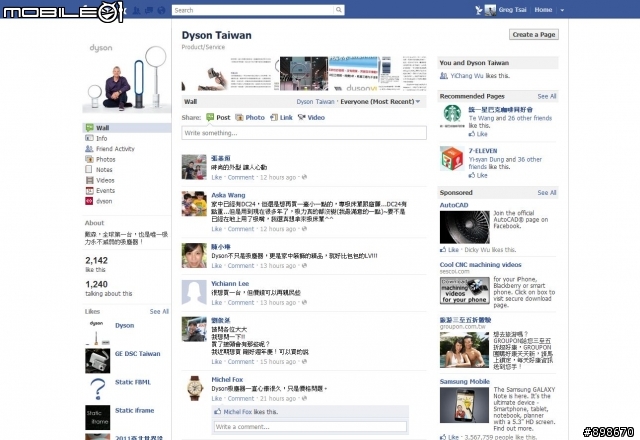Open Wall in left sidebar
The width and height of the screenshot is (640, 440).
(x=127, y=128)
